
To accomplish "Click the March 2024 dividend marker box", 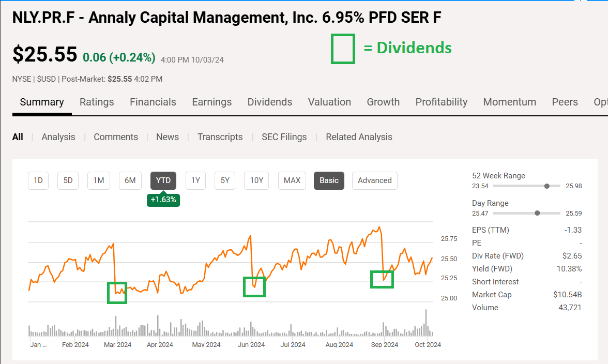I will click(117, 293).
